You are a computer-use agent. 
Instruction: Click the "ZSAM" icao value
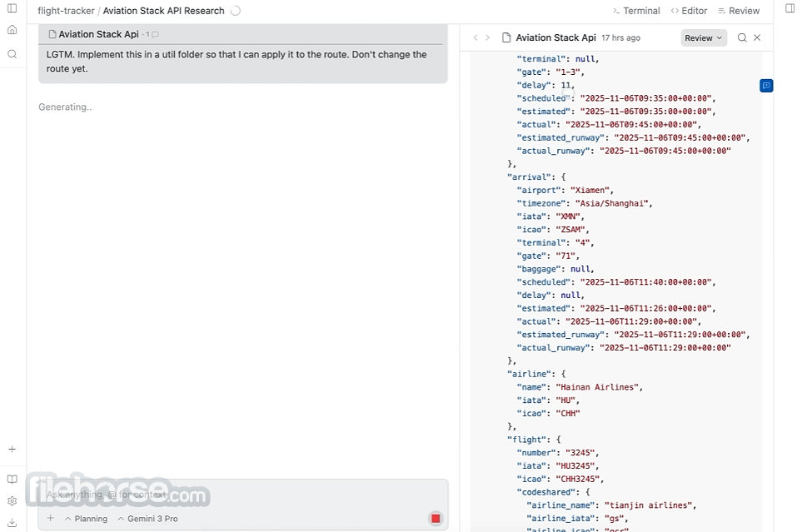click(x=572, y=230)
